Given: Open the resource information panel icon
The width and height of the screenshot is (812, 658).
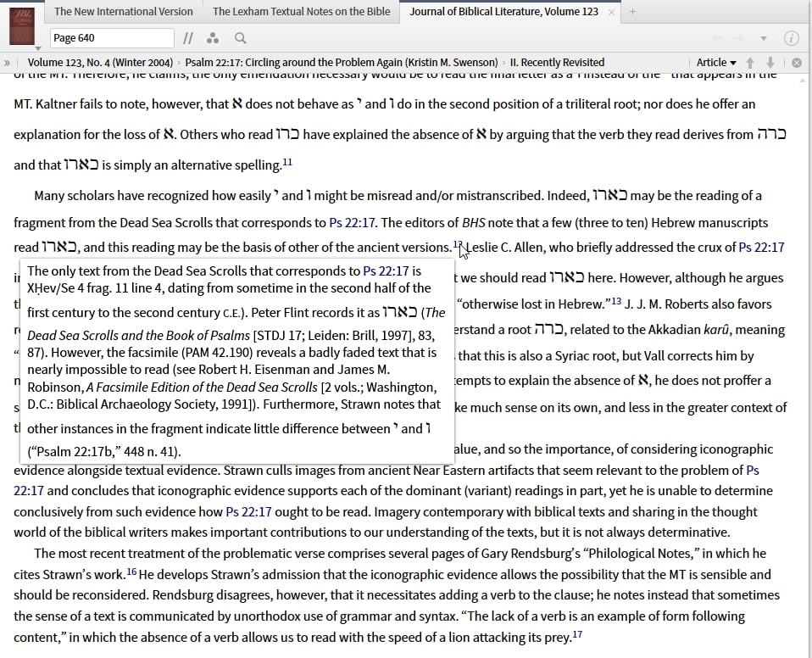Looking at the screenshot, I should click(792, 38).
